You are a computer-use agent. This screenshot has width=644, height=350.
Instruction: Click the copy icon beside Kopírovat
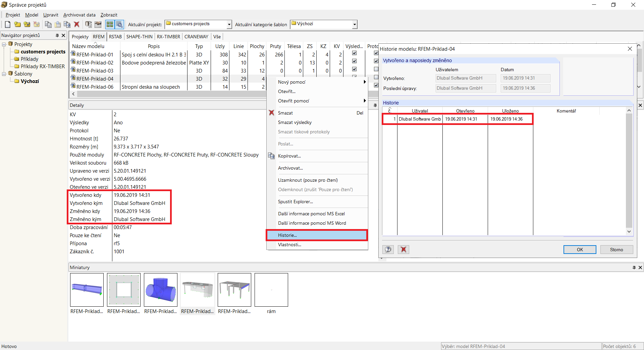(x=271, y=156)
